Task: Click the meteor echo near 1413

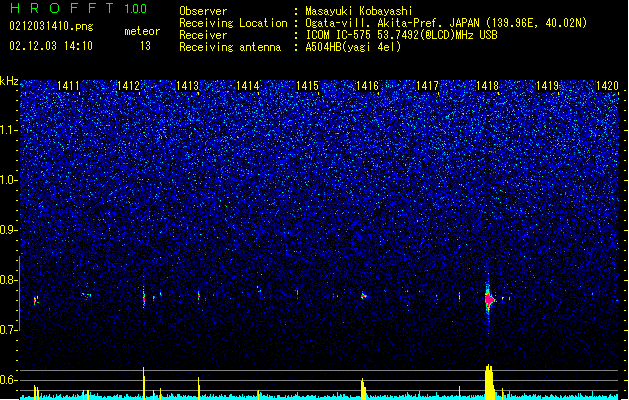Action: coord(199,296)
